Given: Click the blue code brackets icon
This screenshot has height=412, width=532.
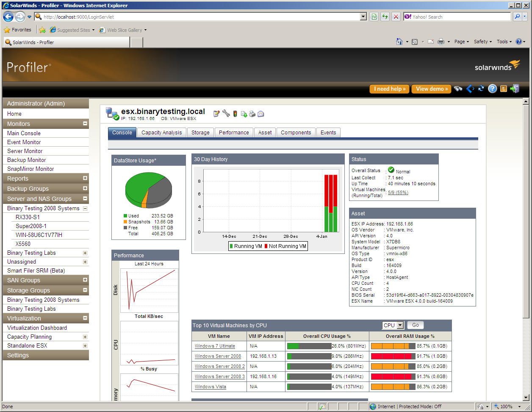Looking at the screenshot, I should [x=470, y=89].
